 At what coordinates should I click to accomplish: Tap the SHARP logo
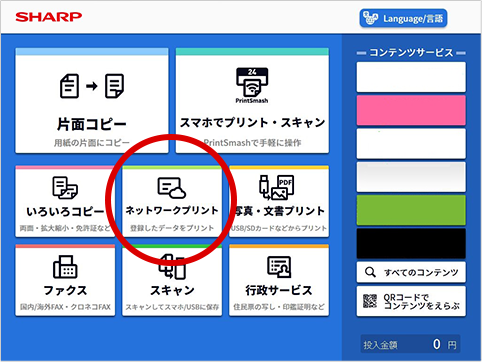(49, 17)
